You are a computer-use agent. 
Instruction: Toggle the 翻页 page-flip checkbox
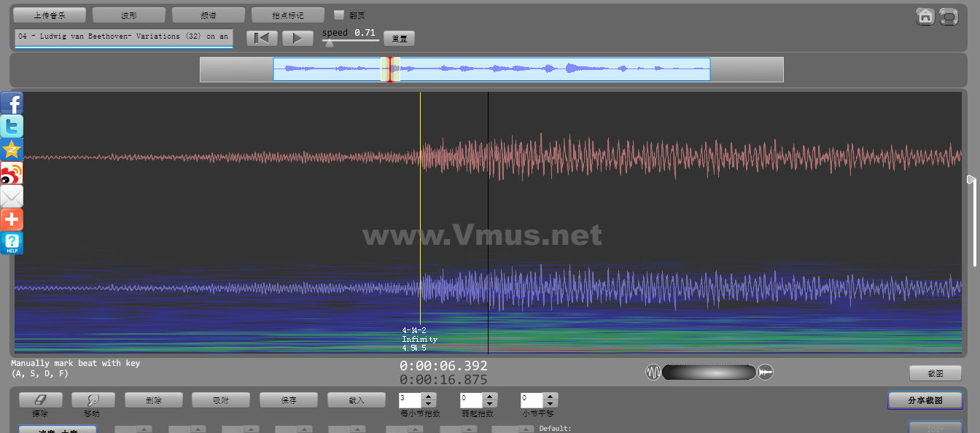[x=339, y=15]
